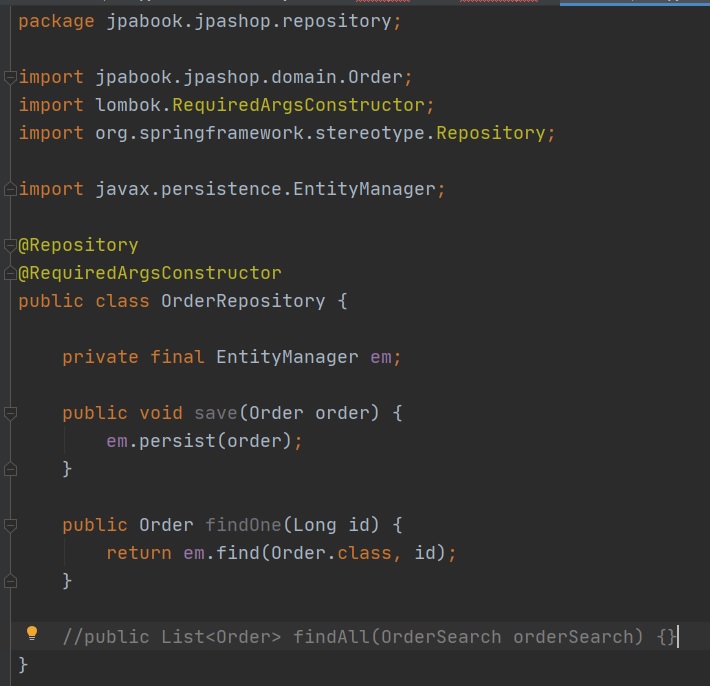The width and height of the screenshot is (710, 686).
Task: Toggle fold marker beside @Repository annotation
Action: [10, 245]
